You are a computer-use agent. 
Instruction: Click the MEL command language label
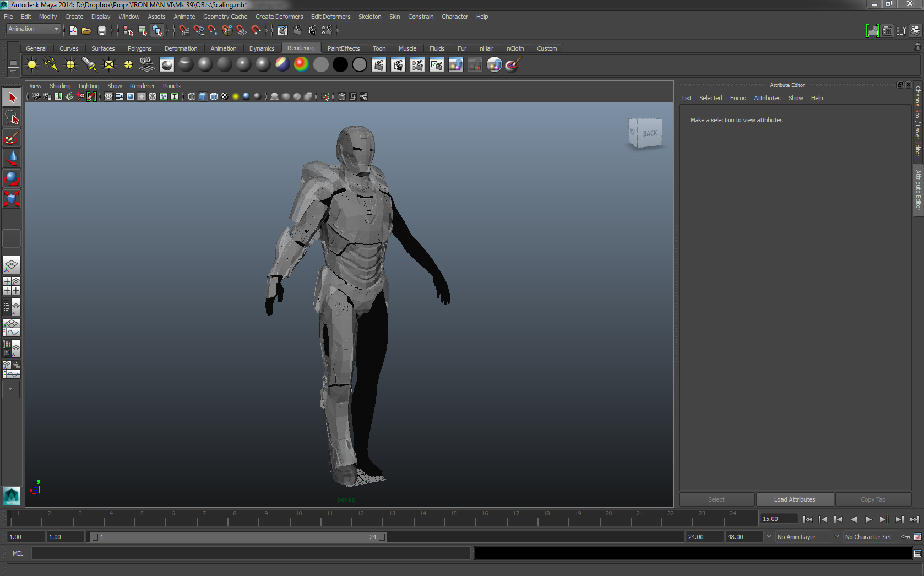(18, 553)
